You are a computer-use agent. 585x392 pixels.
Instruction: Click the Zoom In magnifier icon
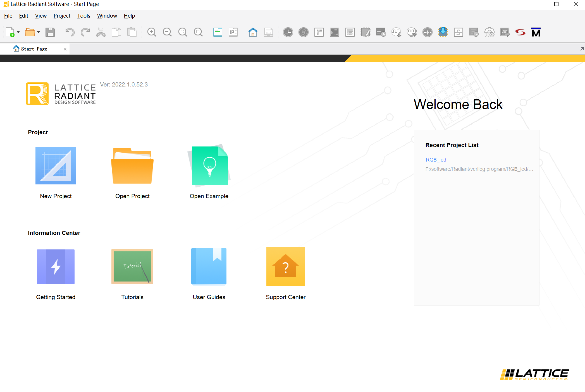(152, 32)
